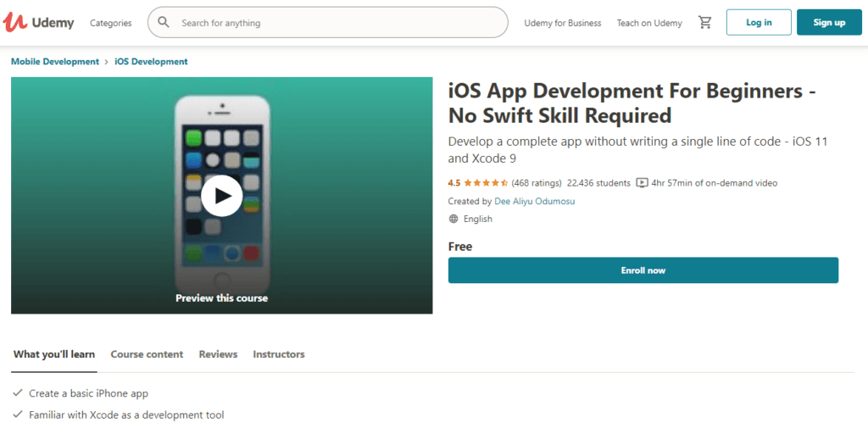Open the Categories menu
This screenshot has width=868, height=423.
pyautogui.click(x=111, y=23)
